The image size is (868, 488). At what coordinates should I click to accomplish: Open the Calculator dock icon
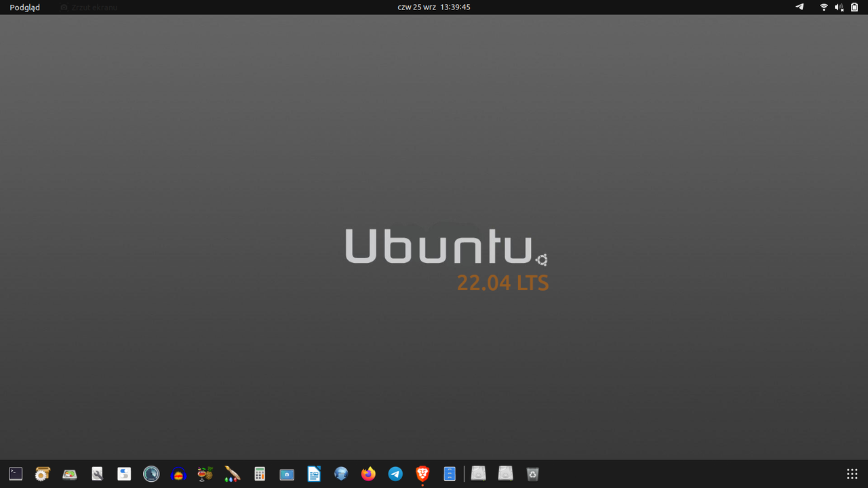pos(260,474)
